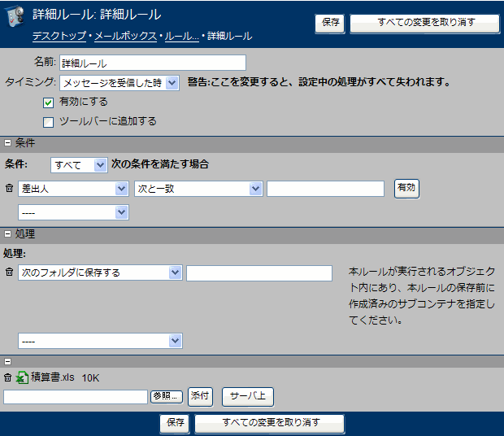This screenshot has height=436, width=504.
Task: Click the 参照... browse button
Action: 167,396
